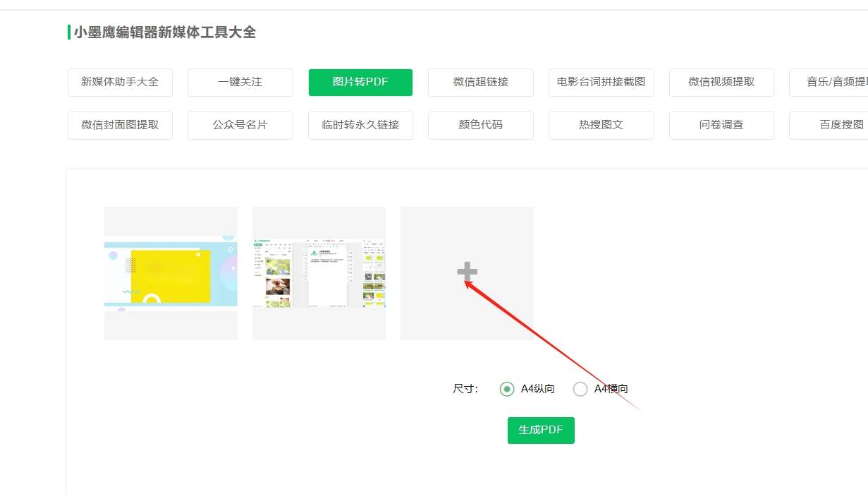Switch to the 一键关注 tool
This screenshot has height=494, width=868.
pos(240,82)
